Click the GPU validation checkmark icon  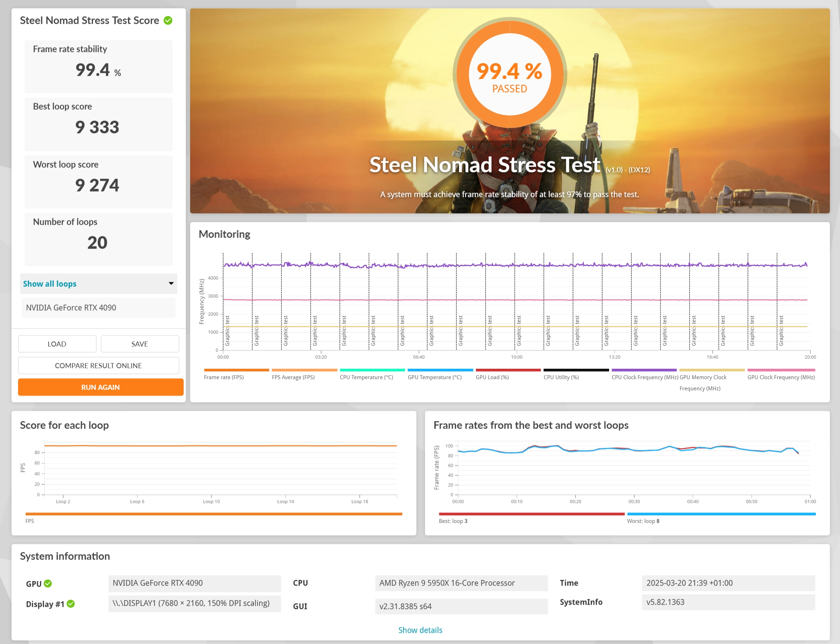click(x=48, y=583)
